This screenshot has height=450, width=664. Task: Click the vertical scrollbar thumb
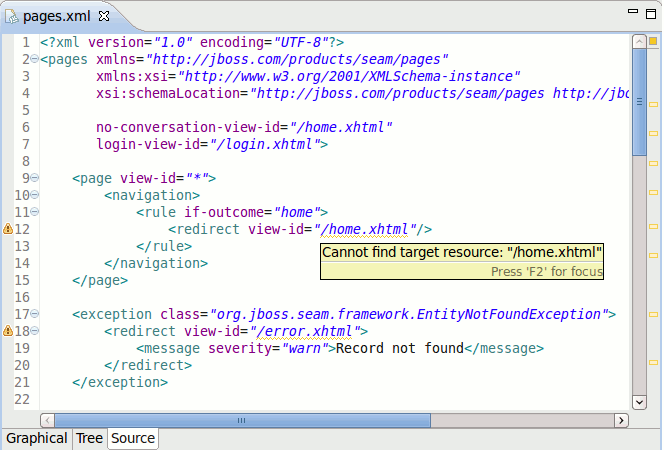[x=639, y=102]
